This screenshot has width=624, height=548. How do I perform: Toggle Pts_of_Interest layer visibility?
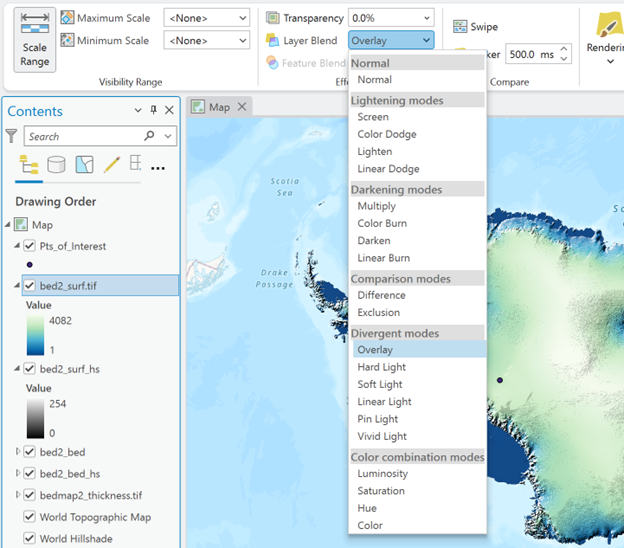(29, 246)
